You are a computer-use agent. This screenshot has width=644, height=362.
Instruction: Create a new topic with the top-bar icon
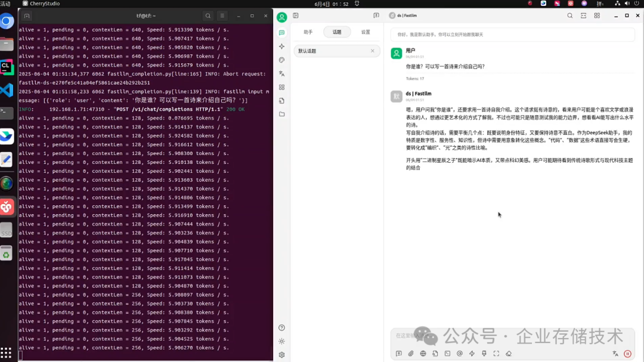[x=376, y=16]
